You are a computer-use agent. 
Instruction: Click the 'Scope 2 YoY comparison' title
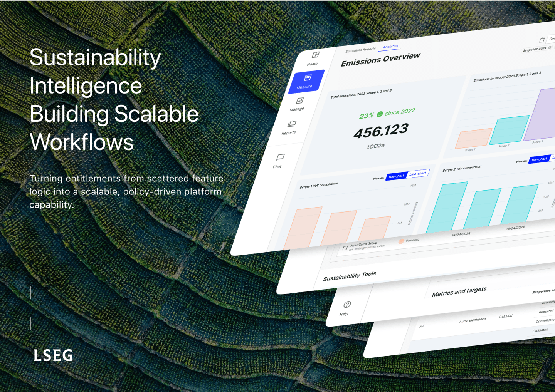(x=462, y=168)
